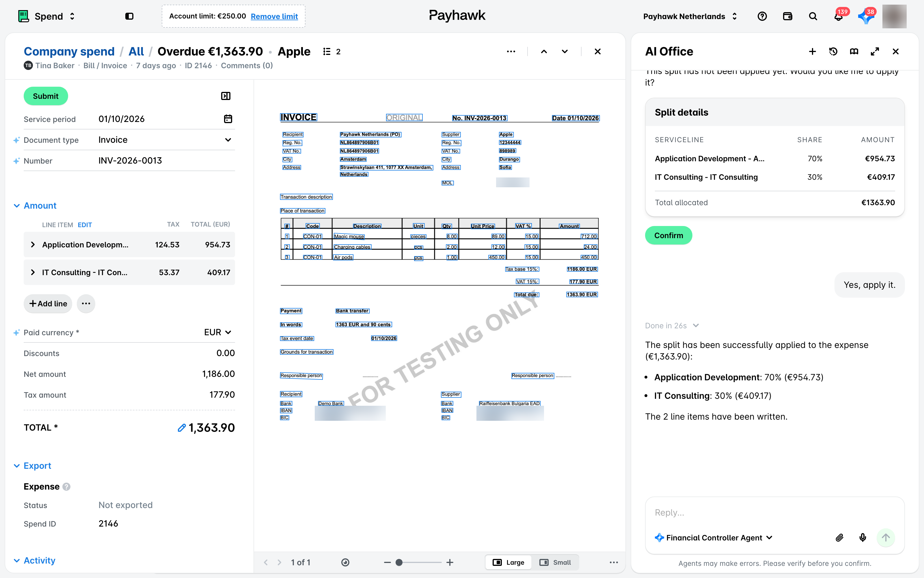Switch viewer layout to Small

point(555,562)
